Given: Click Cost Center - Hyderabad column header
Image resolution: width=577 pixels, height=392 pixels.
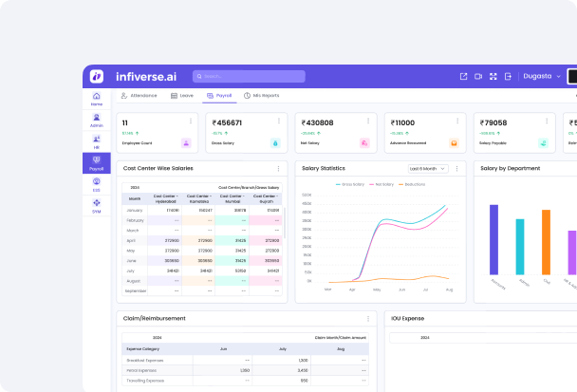Looking at the screenshot, I should [x=165, y=198].
